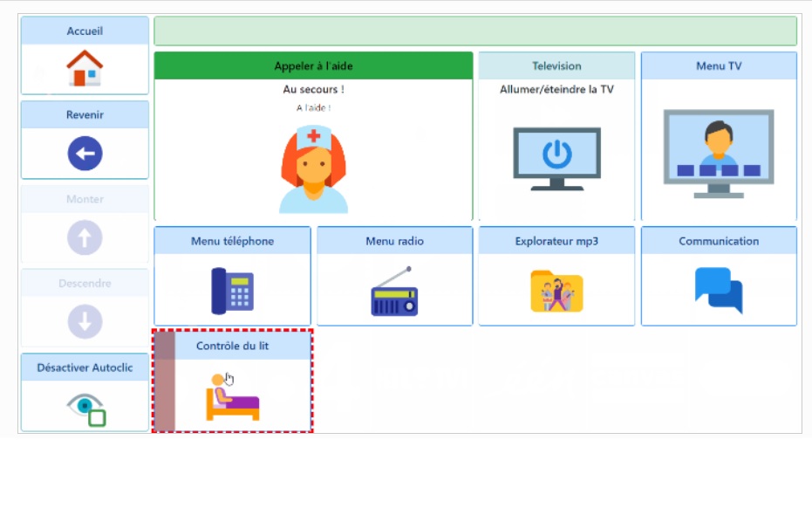
Task: Toggle TV power with the screen icon
Action: coord(556,158)
